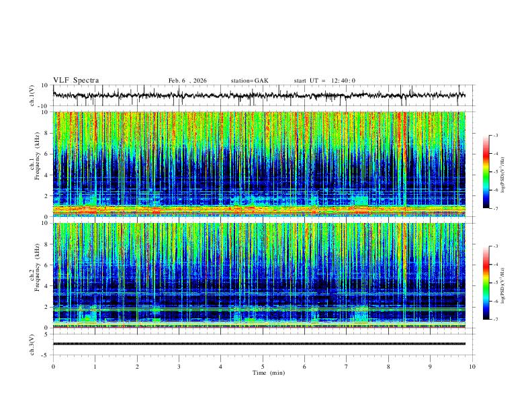The width and height of the screenshot is (532, 411).
Task: Click the "ch.3(V)" axis label
Action: click(x=32, y=345)
